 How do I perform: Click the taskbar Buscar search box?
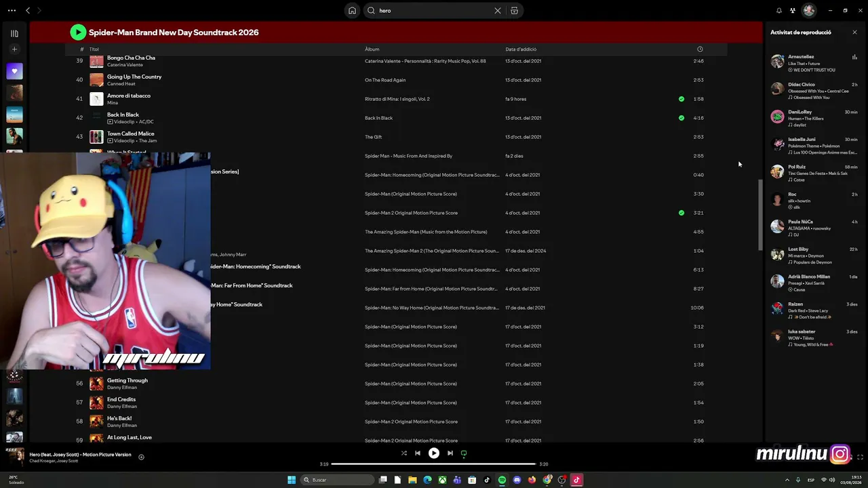point(338,480)
